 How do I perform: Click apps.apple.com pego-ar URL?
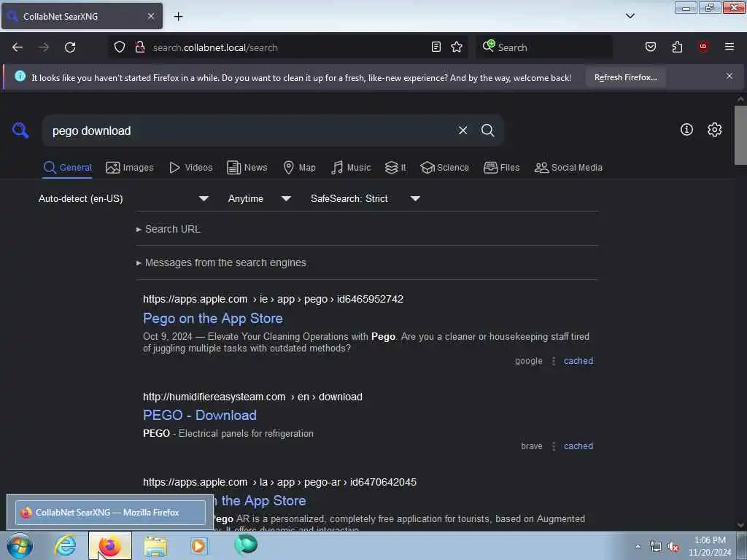pyautogui.click(x=279, y=482)
